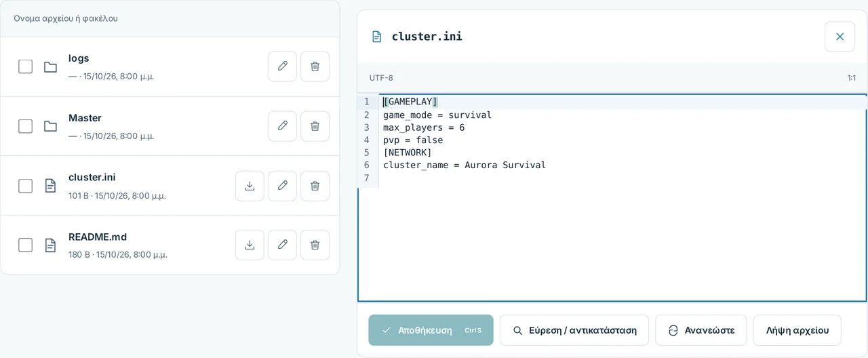868x358 pixels.
Task: Click the Όνομα αρχείου ή φακέλου column header
Action: pos(65,18)
